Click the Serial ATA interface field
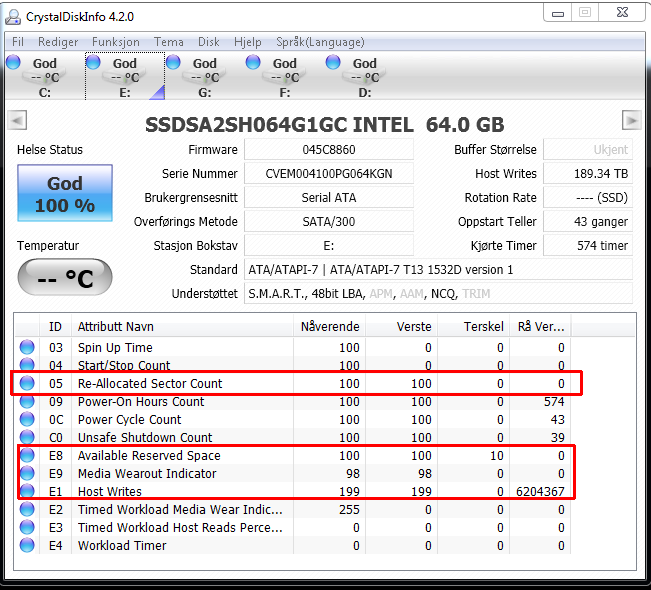Image resolution: width=651 pixels, height=590 pixels. tap(329, 198)
